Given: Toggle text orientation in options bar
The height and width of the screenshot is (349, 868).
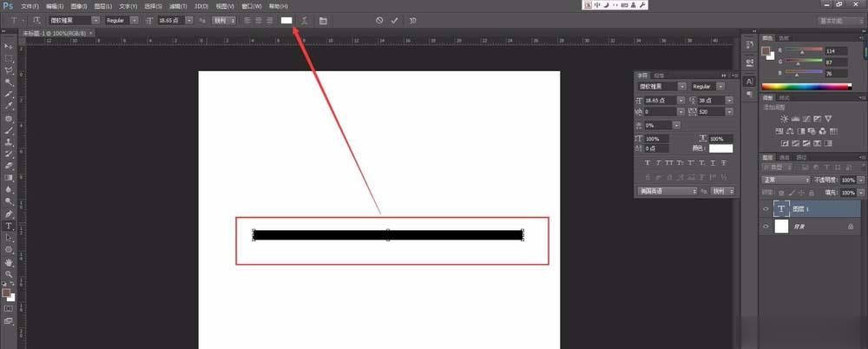Looking at the screenshot, I should click(37, 20).
